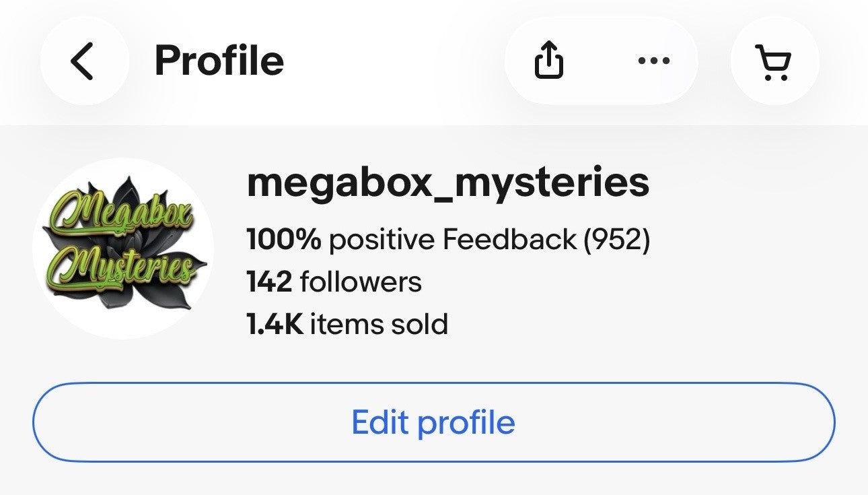The height and width of the screenshot is (495, 868).
Task: Open the Edit profile screen
Action: [x=433, y=421]
